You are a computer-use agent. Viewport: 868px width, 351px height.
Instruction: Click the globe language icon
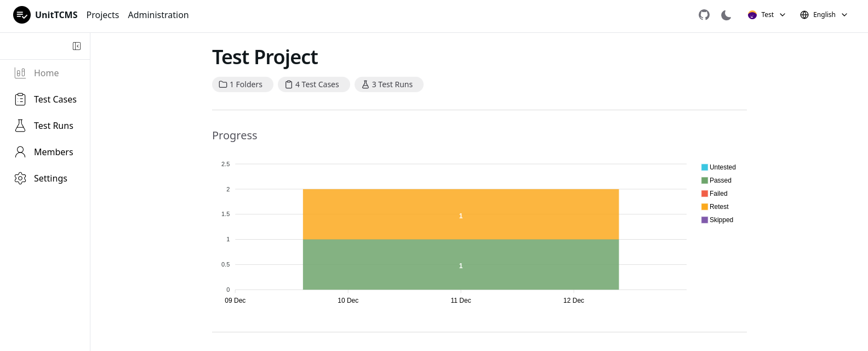pyautogui.click(x=804, y=15)
